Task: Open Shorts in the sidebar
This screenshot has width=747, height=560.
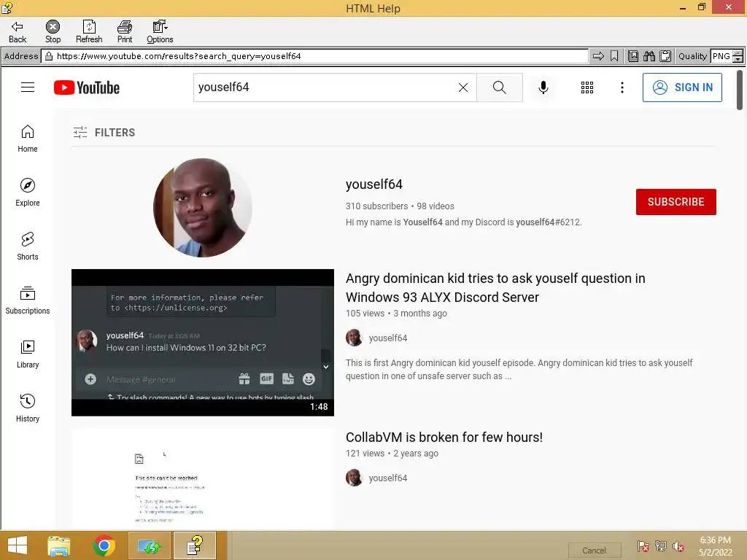Action: [x=28, y=246]
